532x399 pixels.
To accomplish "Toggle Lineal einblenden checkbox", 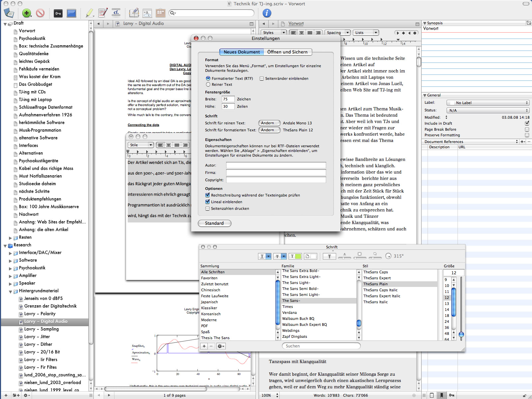I will [207, 202].
